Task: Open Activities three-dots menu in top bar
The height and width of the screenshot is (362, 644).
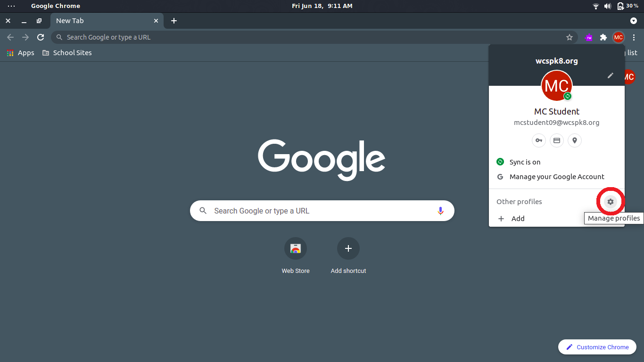Action: (x=11, y=6)
